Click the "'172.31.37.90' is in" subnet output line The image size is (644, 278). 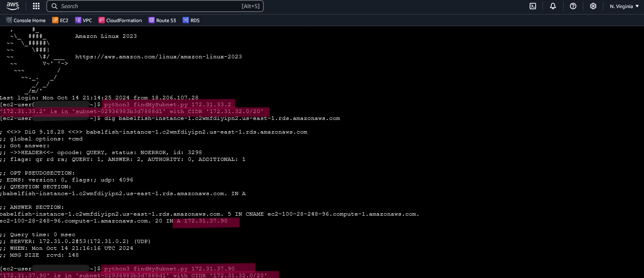[133, 275]
